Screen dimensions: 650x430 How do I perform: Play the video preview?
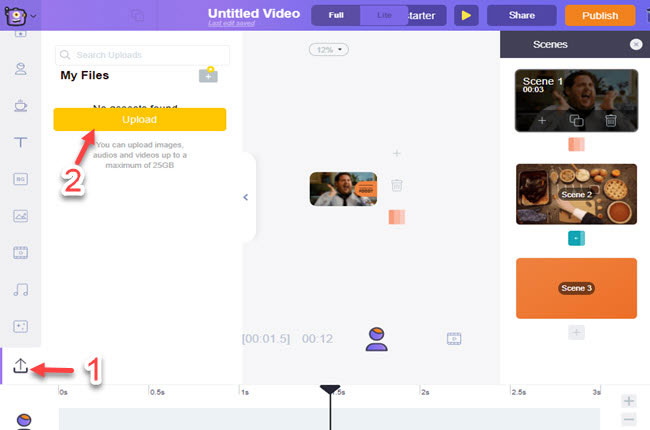(466, 16)
